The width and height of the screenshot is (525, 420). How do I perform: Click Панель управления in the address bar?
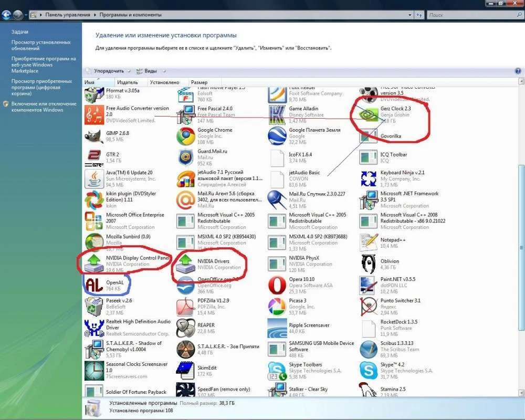pyautogui.click(x=68, y=15)
